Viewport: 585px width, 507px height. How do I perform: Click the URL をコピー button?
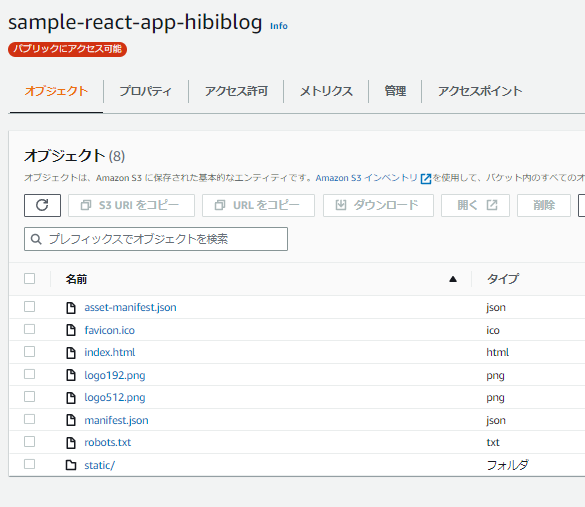coord(258,205)
